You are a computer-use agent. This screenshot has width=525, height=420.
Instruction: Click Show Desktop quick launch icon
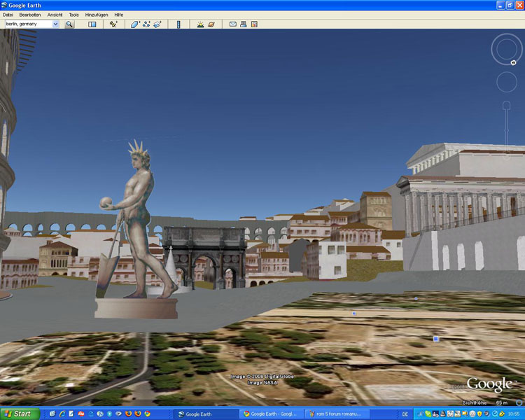click(x=52, y=414)
